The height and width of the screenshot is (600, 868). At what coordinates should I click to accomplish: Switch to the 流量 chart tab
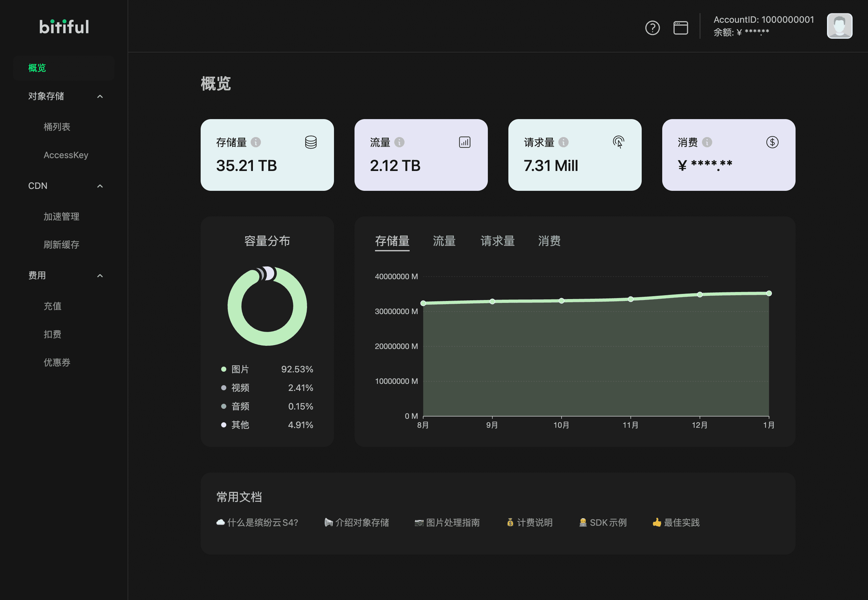click(444, 241)
